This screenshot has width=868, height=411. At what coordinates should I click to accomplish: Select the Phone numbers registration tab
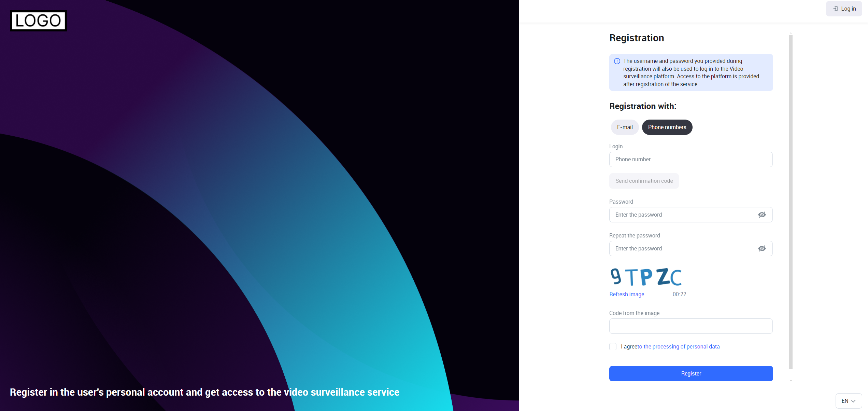(667, 127)
